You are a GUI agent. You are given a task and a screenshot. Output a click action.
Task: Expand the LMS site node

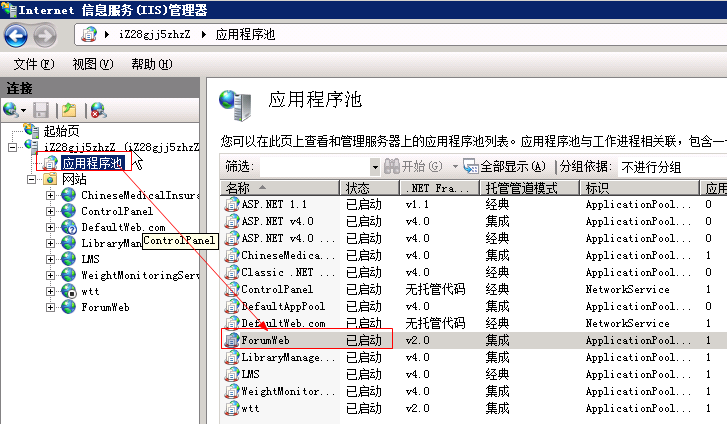[50, 259]
